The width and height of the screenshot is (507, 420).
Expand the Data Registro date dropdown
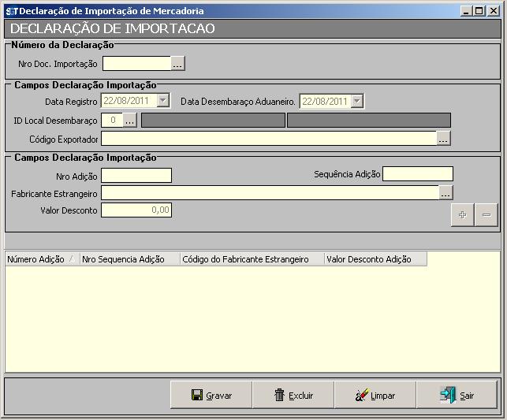coord(163,101)
